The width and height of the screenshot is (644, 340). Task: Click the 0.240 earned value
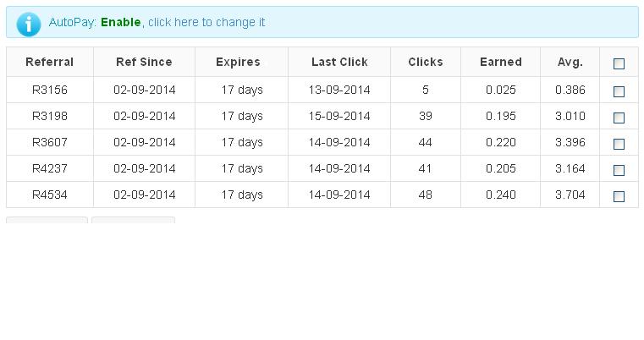[x=501, y=195]
